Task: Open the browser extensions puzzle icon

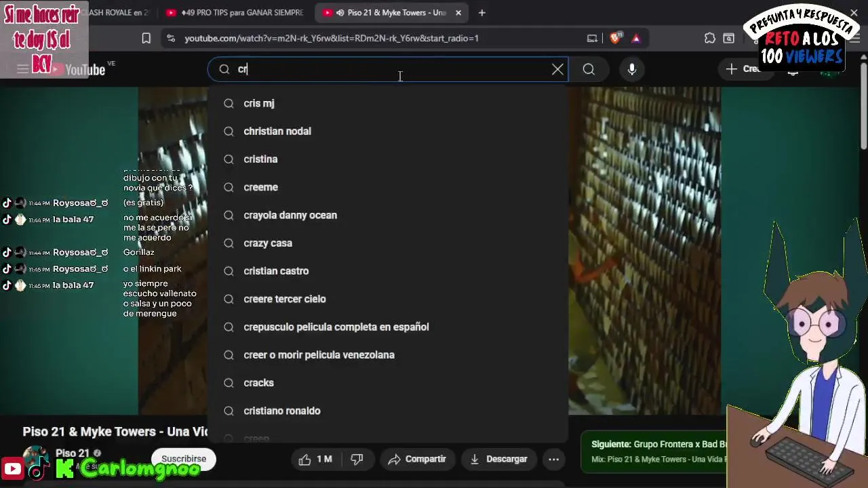Action: [x=710, y=39]
